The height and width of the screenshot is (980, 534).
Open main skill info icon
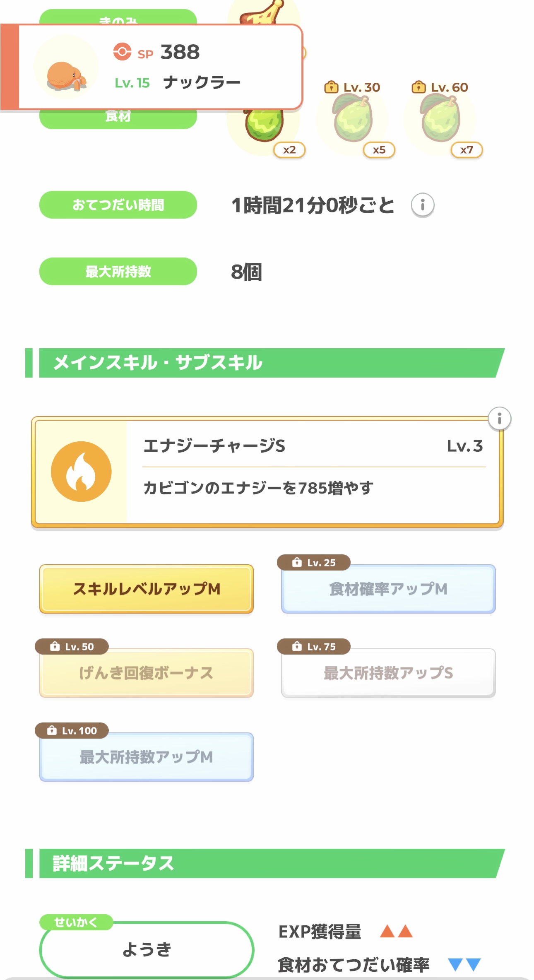pos(499,419)
